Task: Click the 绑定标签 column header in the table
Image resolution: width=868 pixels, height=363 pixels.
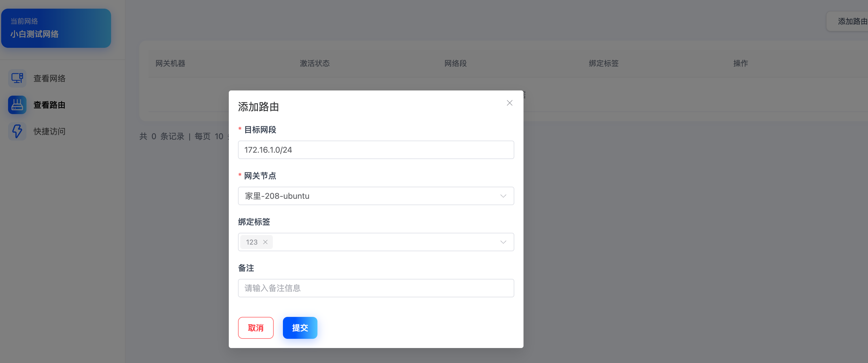Action: [604, 63]
